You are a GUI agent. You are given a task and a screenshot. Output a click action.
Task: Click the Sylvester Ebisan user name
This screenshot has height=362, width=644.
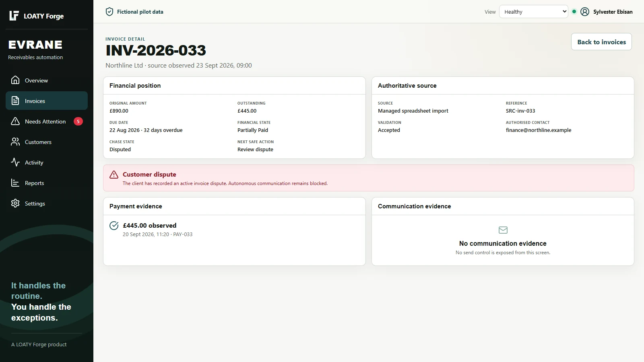click(x=613, y=12)
